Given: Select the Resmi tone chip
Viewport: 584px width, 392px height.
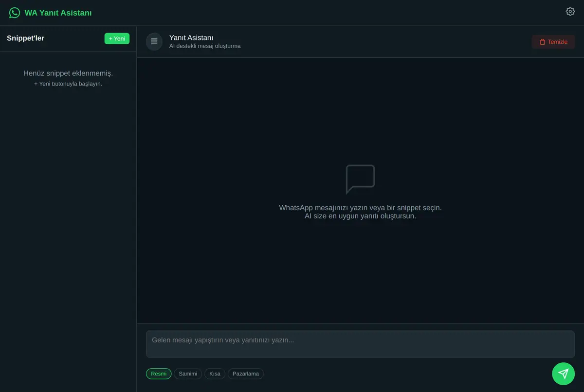Looking at the screenshot, I should point(159,374).
